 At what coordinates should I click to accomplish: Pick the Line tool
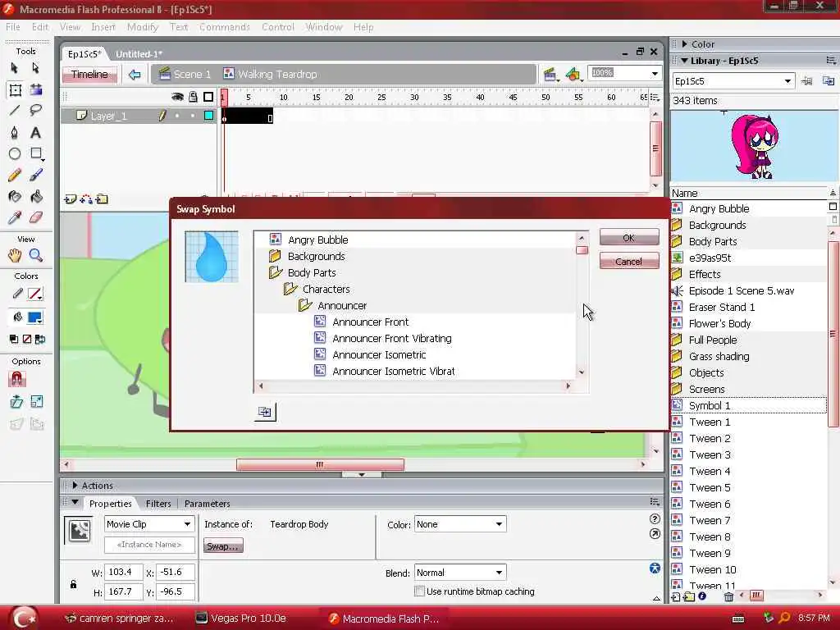pos(15,111)
